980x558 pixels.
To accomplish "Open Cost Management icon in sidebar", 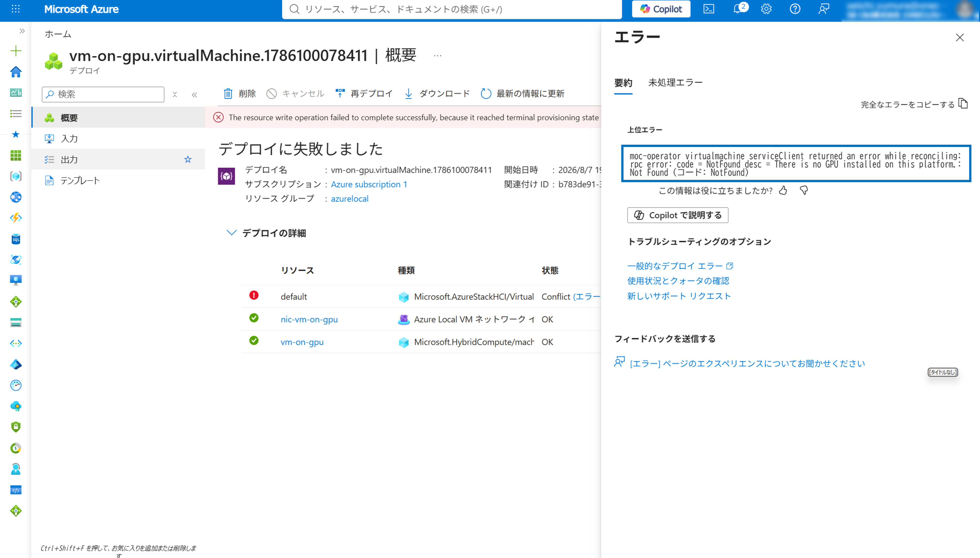I will pos(16,448).
